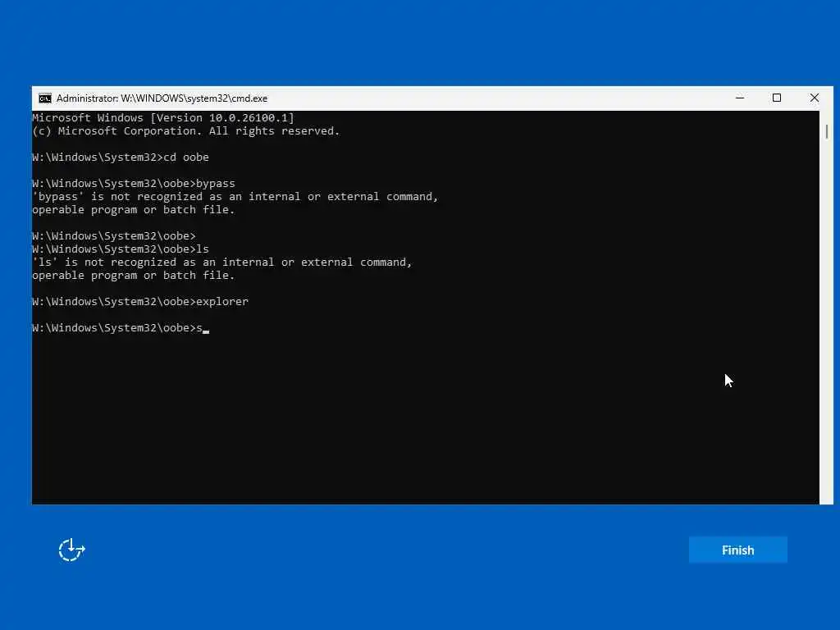Click the 'cd oobe' command line
The width and height of the screenshot is (840, 630).
coord(121,157)
